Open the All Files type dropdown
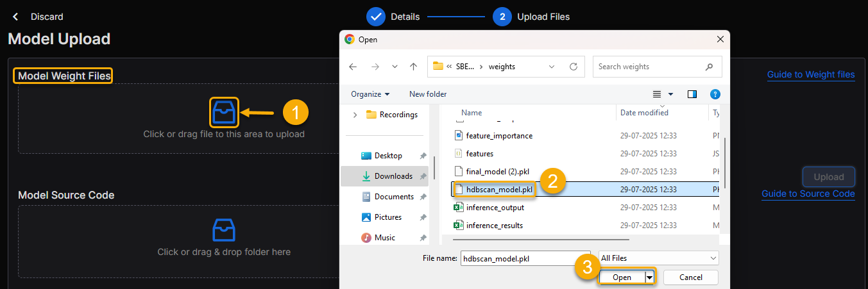The height and width of the screenshot is (289, 868). click(658, 258)
